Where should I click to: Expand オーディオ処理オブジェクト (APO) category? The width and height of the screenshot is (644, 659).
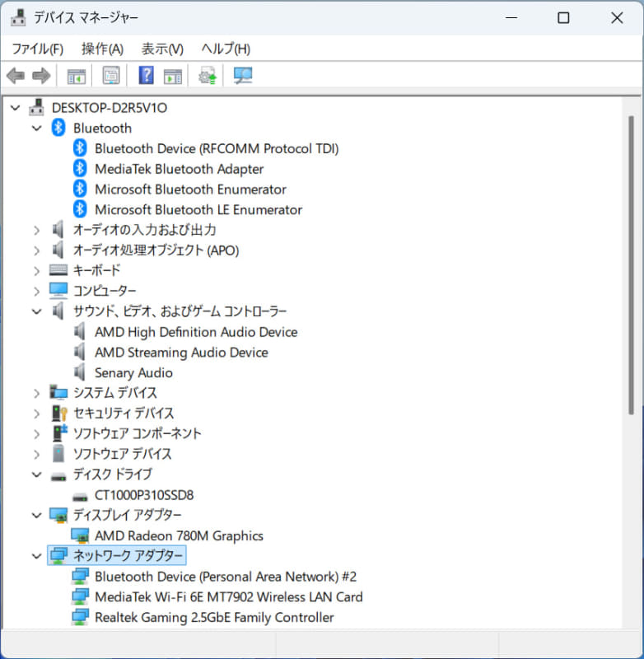(x=37, y=250)
